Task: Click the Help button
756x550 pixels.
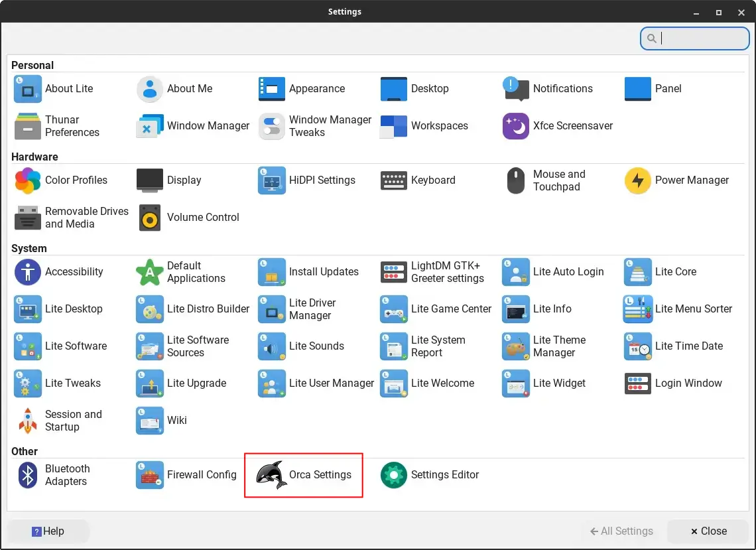Action: pos(48,531)
